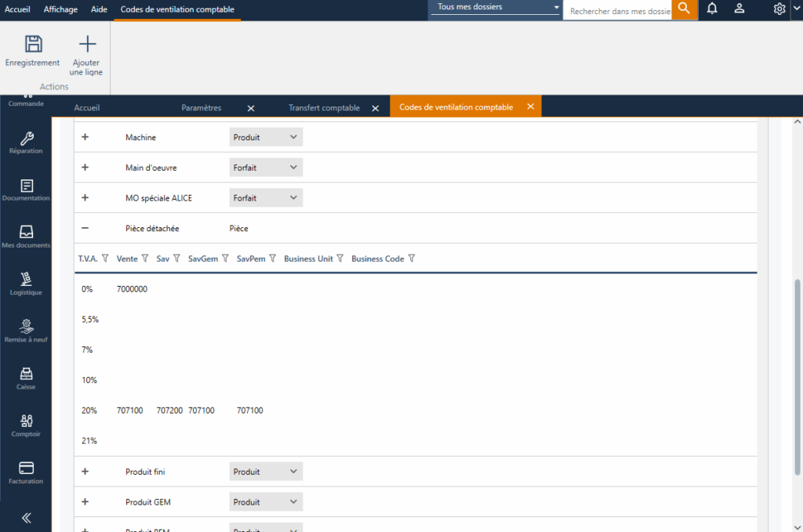Click the search field for dossiers
The image size is (803, 532).
pos(618,11)
